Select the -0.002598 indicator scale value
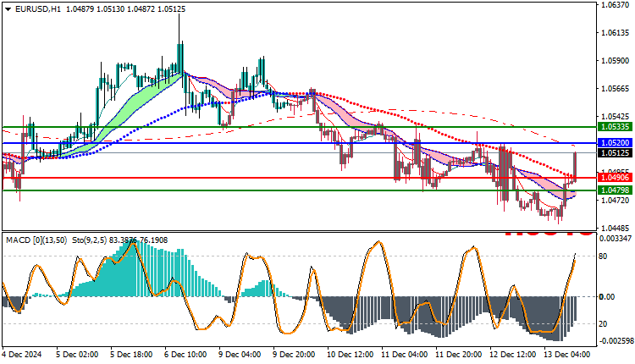Viewport: 635px width, 364px height. pos(616,341)
